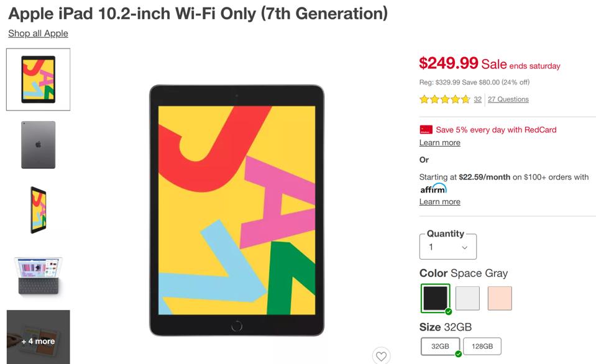Click the Affirm logo
This screenshot has width=596, height=364.
pos(433,189)
